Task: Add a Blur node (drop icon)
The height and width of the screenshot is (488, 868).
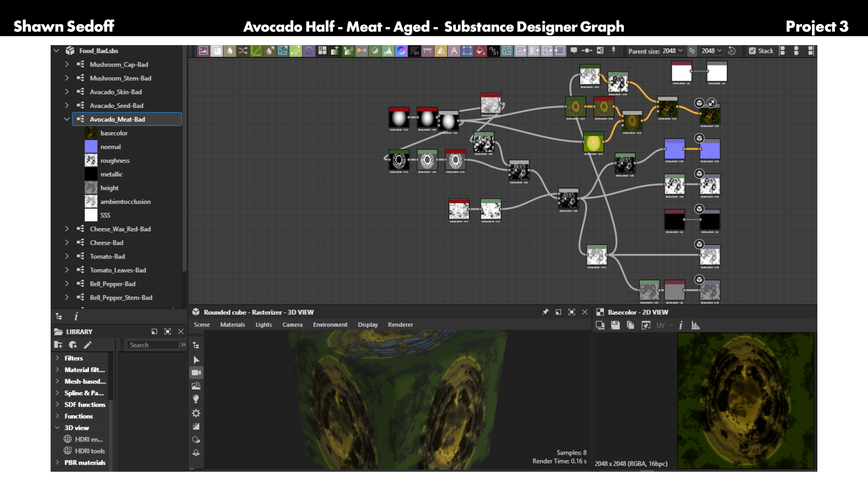Action: (230, 51)
